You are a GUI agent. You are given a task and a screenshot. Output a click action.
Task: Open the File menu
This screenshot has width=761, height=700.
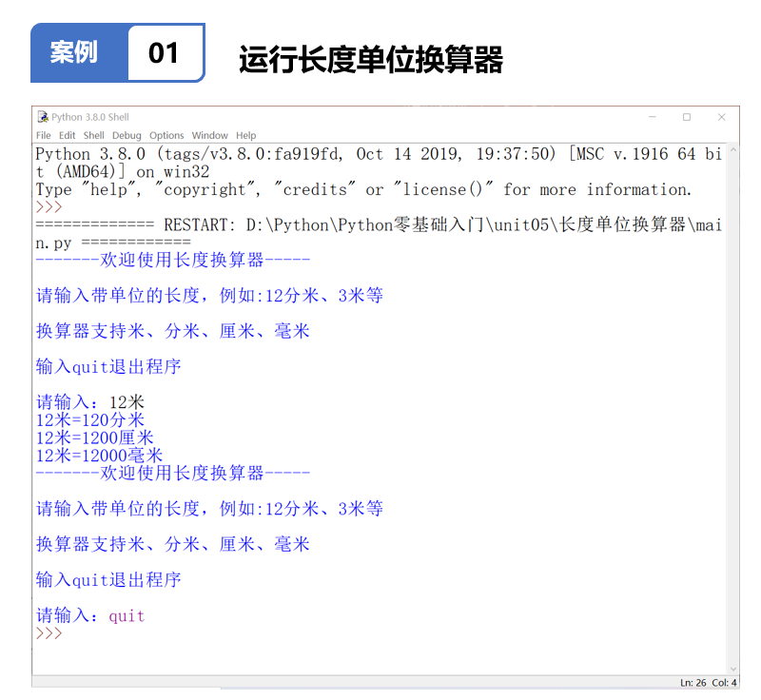click(x=43, y=135)
